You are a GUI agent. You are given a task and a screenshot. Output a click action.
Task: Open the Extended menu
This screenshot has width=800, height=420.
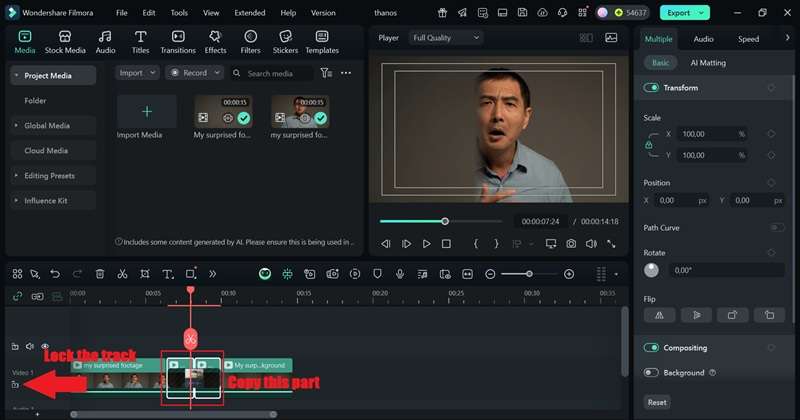(x=249, y=13)
